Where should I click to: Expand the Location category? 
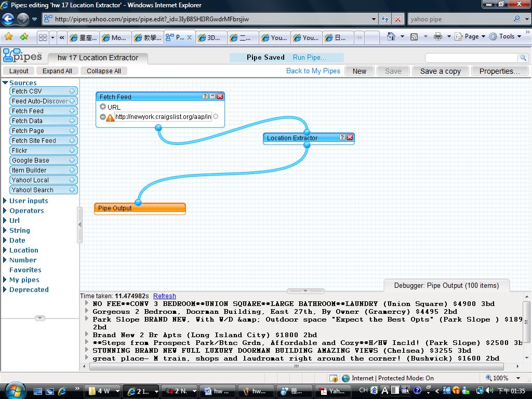[x=5, y=250]
